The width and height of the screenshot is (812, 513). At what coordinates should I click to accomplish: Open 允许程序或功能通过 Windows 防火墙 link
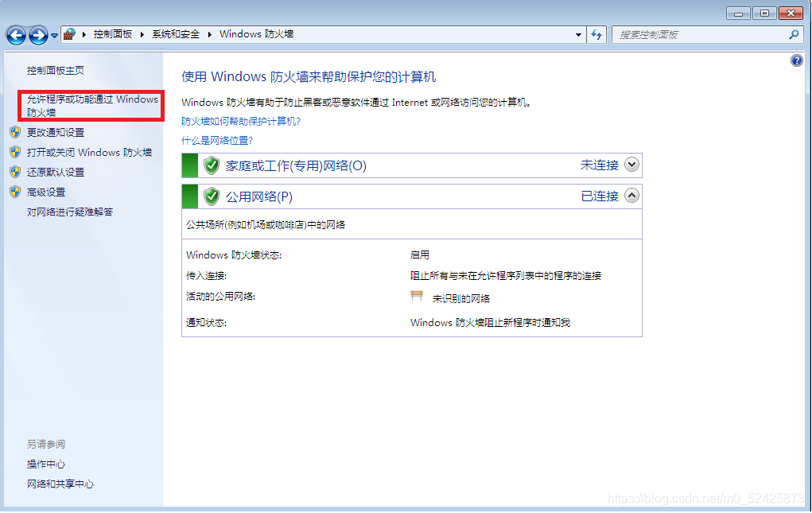pyautogui.click(x=92, y=106)
